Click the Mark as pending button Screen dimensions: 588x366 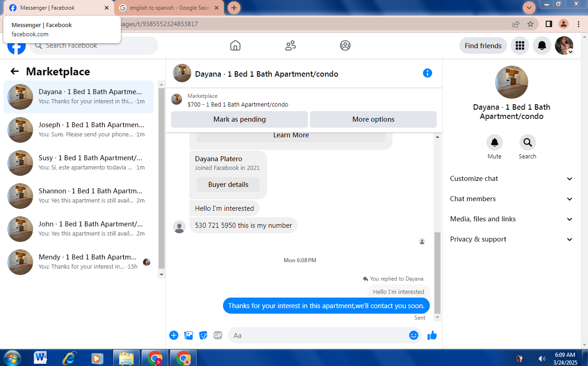(x=240, y=119)
